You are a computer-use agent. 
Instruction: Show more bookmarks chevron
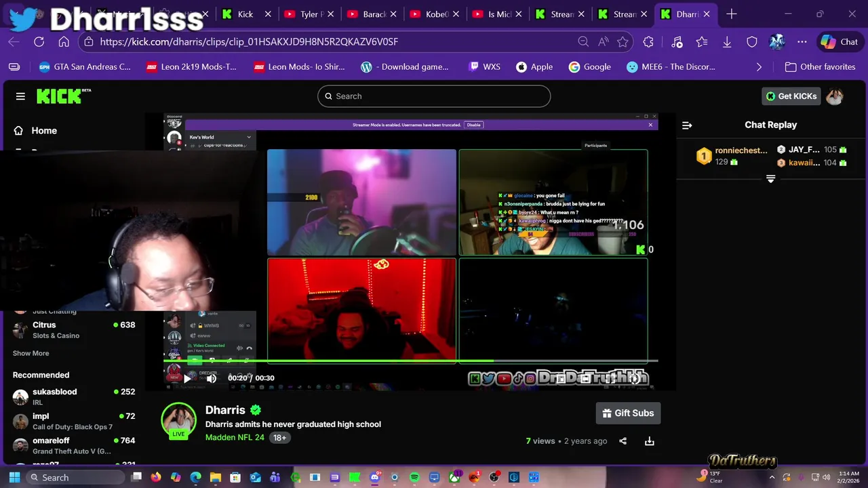pyautogui.click(x=759, y=67)
